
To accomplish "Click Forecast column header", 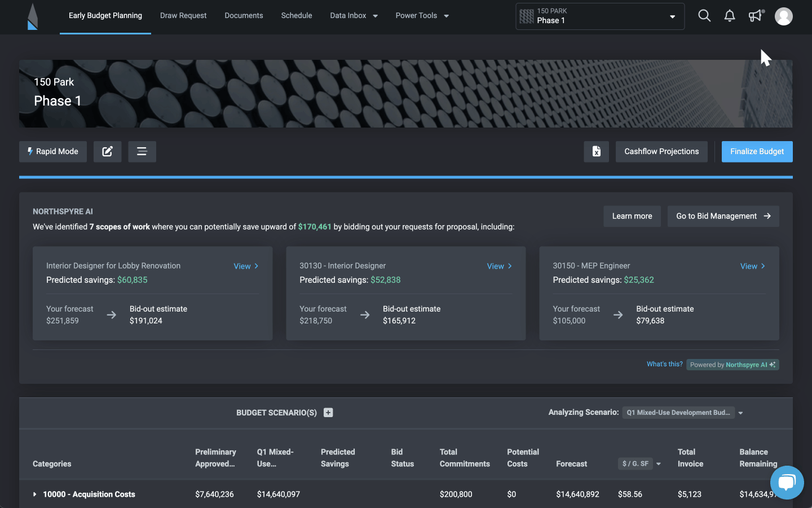I will click(571, 464).
